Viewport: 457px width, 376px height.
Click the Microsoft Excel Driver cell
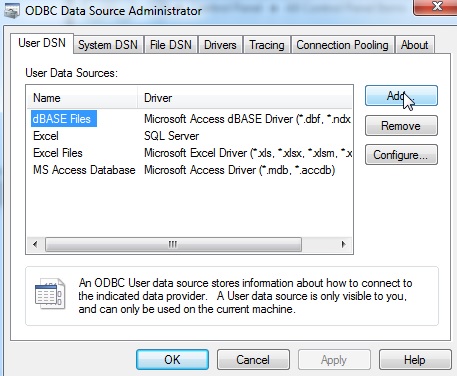point(248,153)
